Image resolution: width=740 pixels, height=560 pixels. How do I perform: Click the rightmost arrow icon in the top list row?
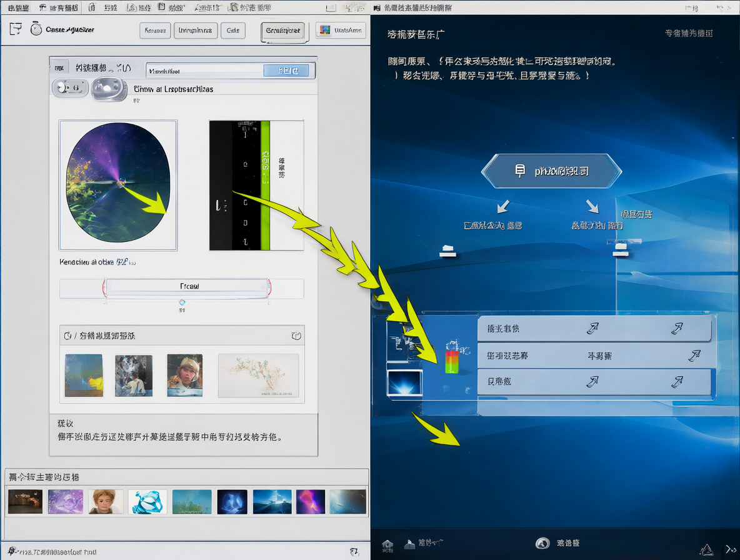click(677, 328)
